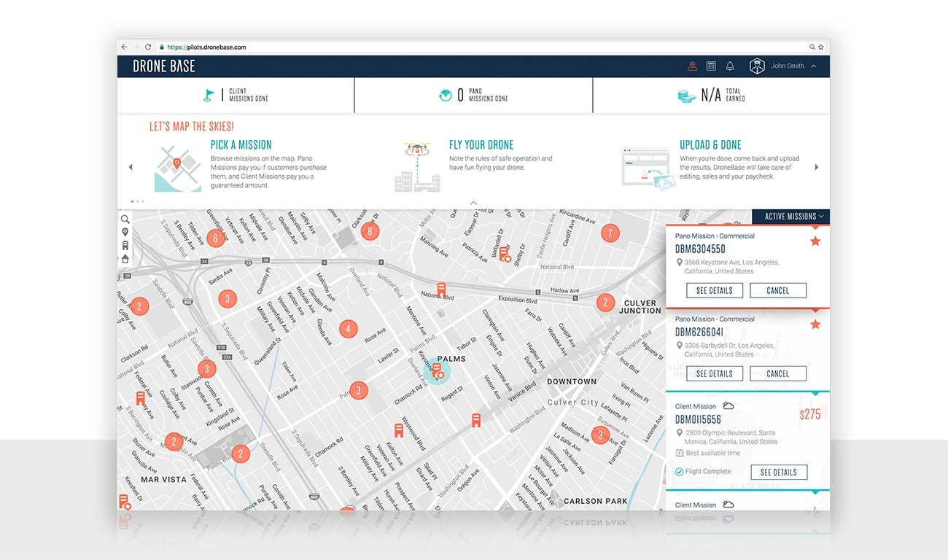Viewport: 948px width, 560px height.
Task: Click the browser back arrow
Action: [x=124, y=47]
